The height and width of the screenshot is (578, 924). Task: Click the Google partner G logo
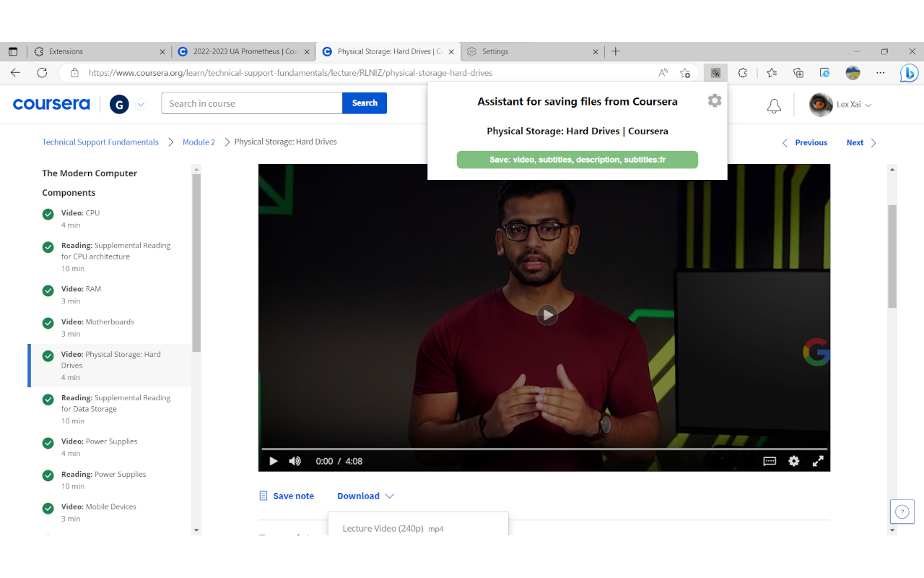(119, 105)
